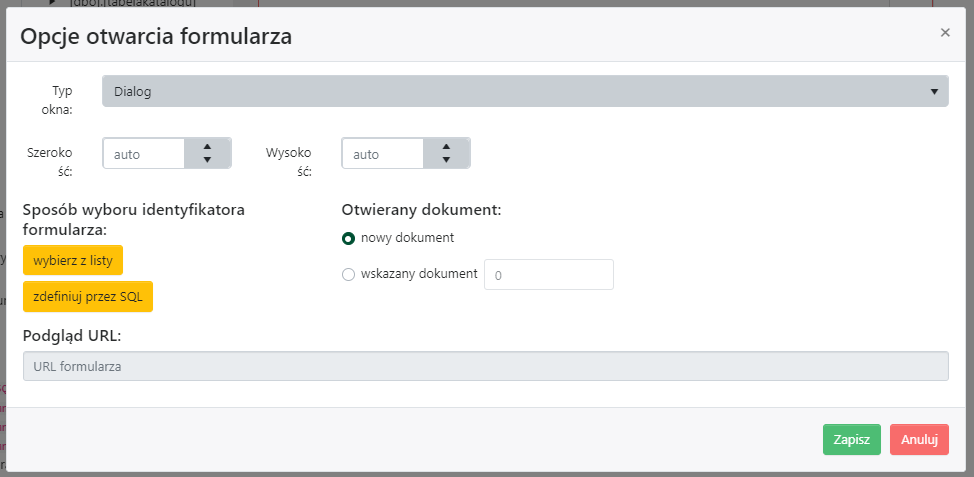The width and height of the screenshot is (974, 477).
Task: Increase Wysokość with the up arrow
Action: 446,146
